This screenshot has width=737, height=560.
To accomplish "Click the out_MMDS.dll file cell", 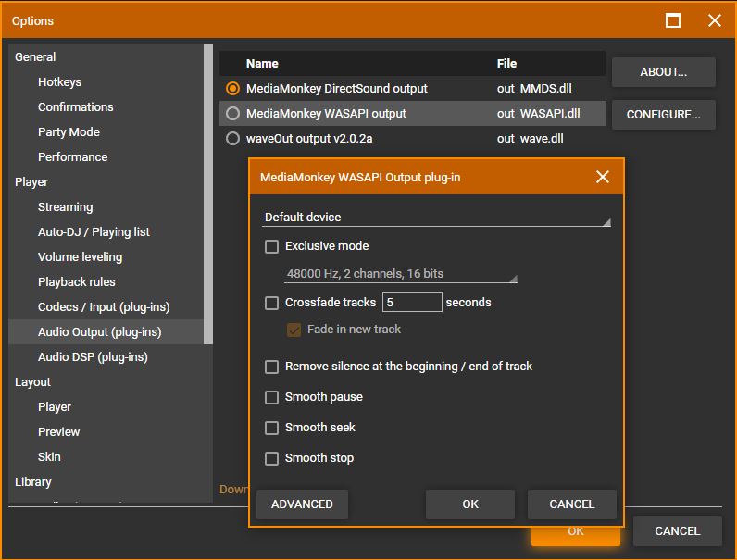I will pos(534,88).
